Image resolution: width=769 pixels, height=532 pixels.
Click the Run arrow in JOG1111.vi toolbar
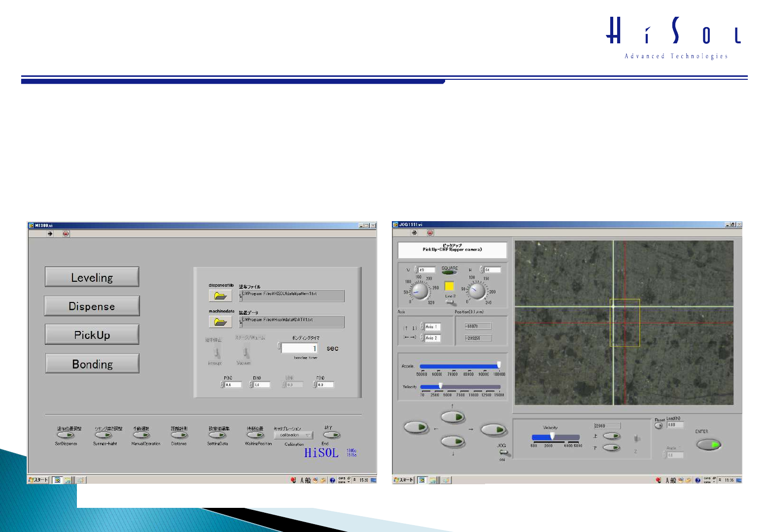[414, 233]
